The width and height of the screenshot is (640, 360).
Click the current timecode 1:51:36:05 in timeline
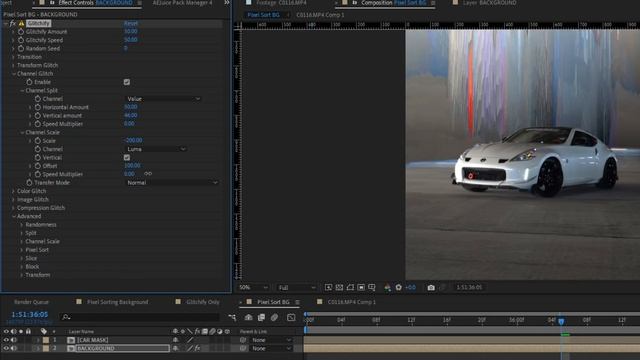pyautogui.click(x=29, y=314)
